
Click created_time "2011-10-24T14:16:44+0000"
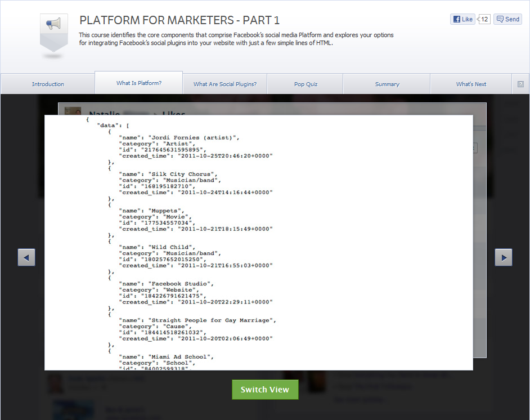tap(196, 193)
